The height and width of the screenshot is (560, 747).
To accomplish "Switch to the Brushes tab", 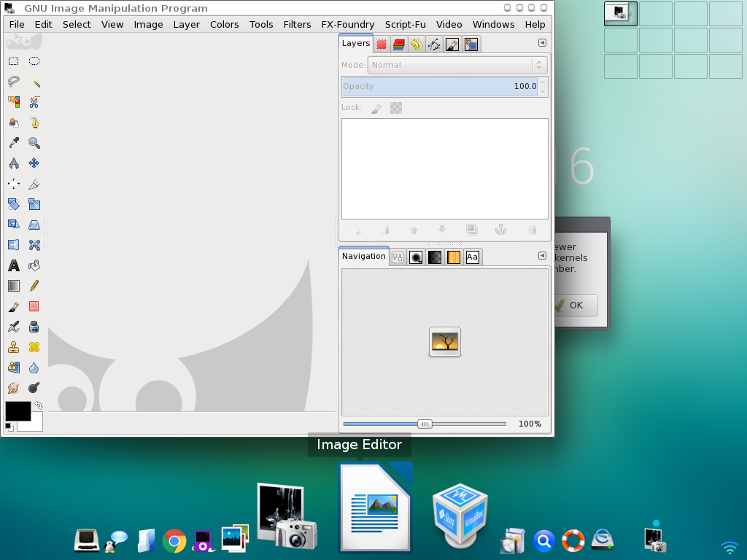I will coord(416,257).
